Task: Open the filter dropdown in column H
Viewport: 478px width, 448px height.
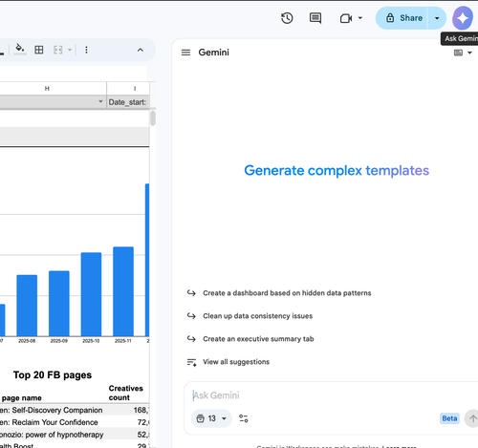Action: 100,101
